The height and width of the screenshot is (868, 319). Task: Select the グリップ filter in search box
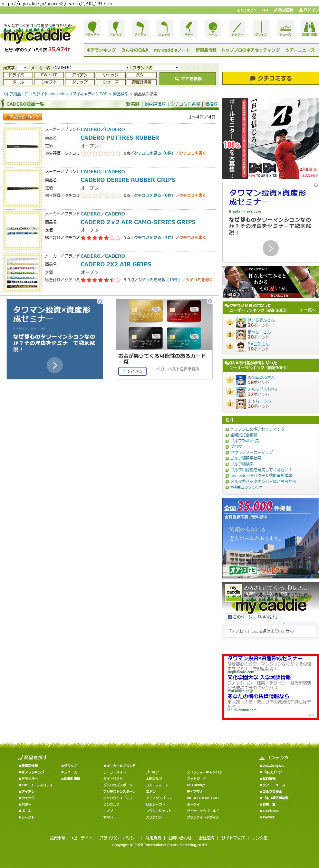pos(80,82)
